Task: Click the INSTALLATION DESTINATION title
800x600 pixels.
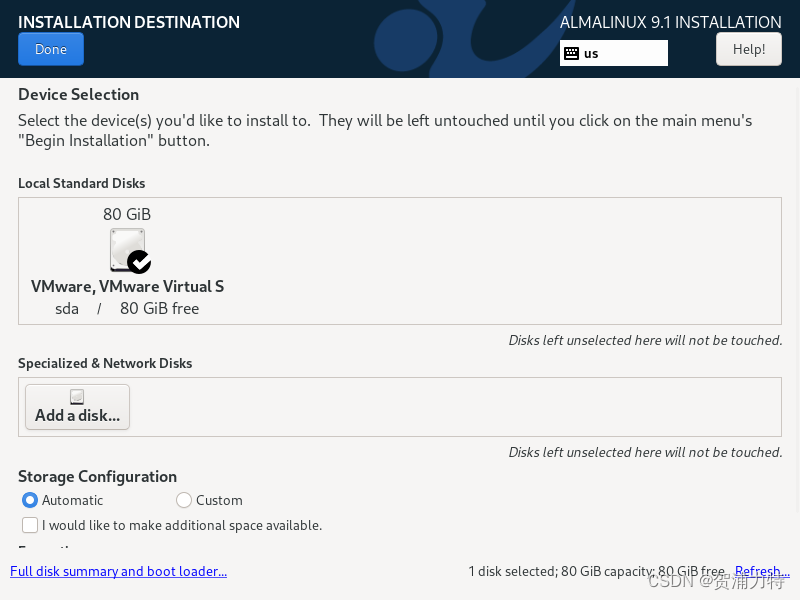Action: click(129, 22)
